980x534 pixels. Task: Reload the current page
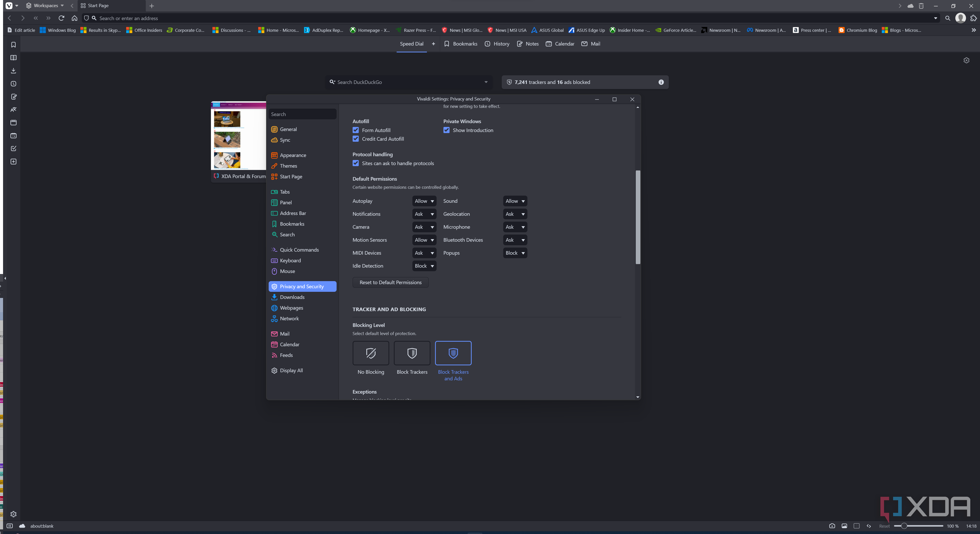point(61,18)
